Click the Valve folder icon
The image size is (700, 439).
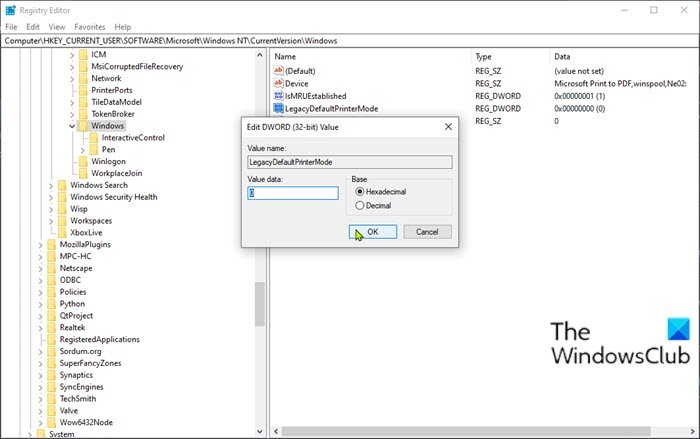pyautogui.click(x=52, y=410)
